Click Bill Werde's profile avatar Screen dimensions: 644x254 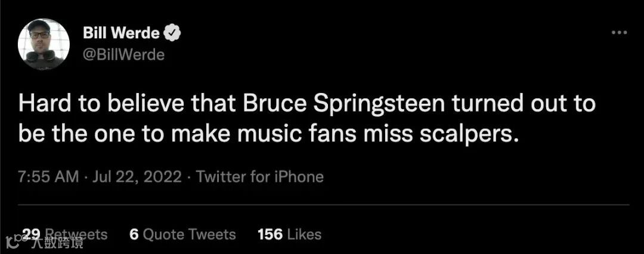point(44,44)
